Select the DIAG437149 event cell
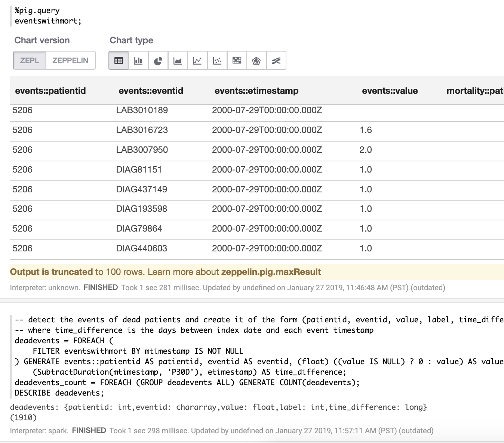This screenshot has width=504, height=443. [x=142, y=189]
